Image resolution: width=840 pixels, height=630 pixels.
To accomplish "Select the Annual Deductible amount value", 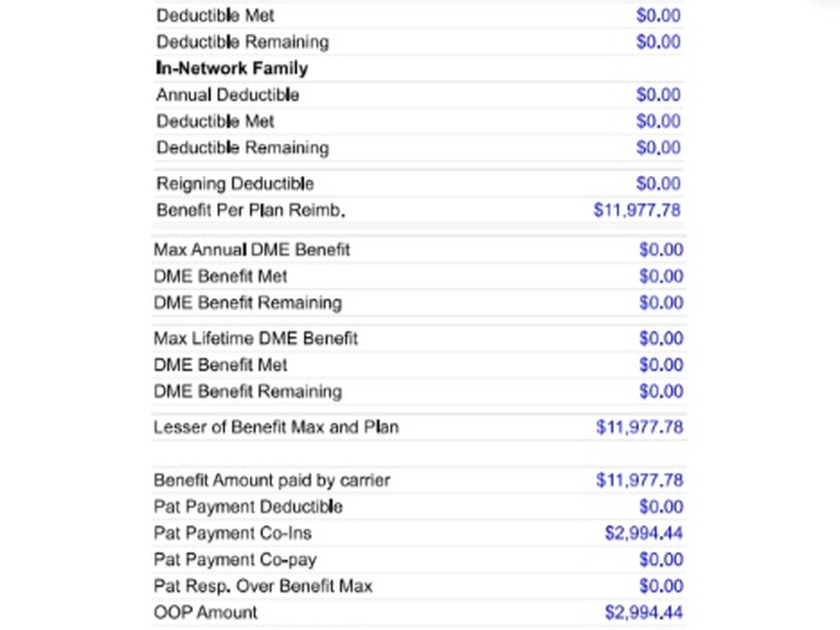I will click(x=658, y=94).
